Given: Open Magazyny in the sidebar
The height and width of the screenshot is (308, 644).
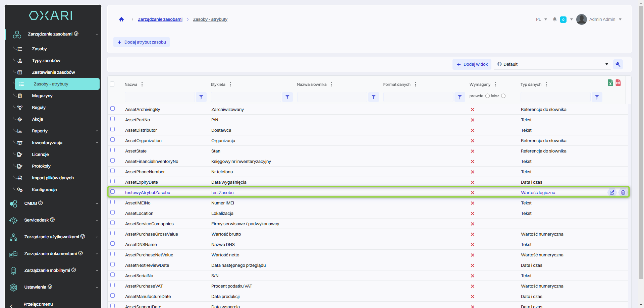Looking at the screenshot, I should (x=42, y=96).
